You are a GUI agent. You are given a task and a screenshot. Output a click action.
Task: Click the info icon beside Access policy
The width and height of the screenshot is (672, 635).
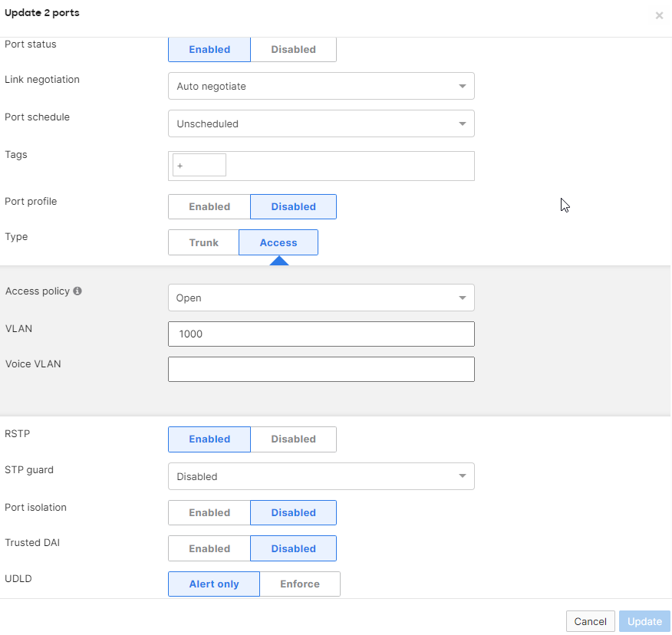76,291
